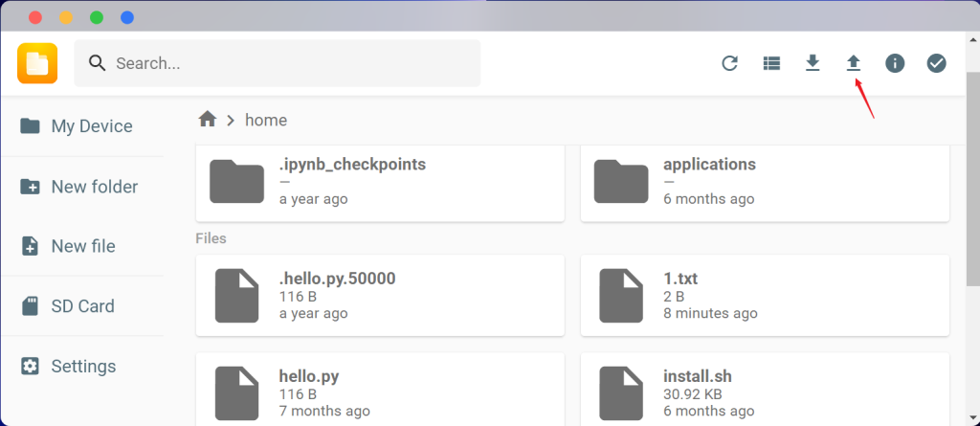Select the home breadcrumb link

tap(266, 121)
